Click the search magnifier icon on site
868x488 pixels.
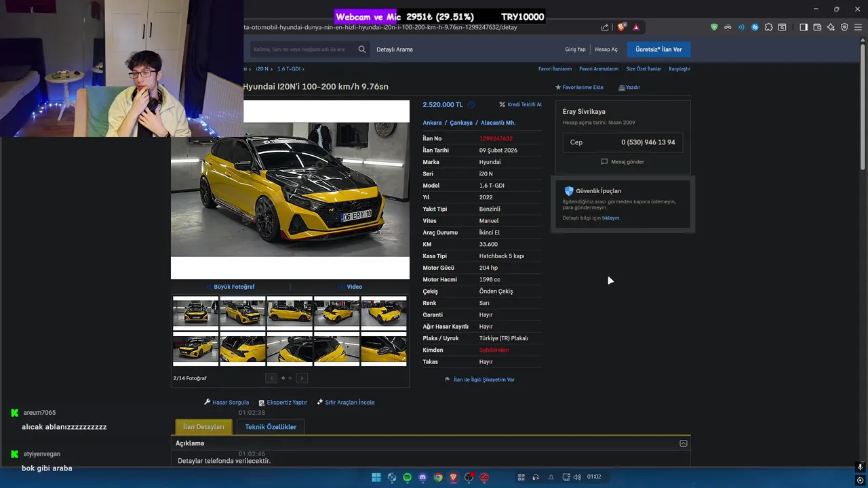[362, 49]
